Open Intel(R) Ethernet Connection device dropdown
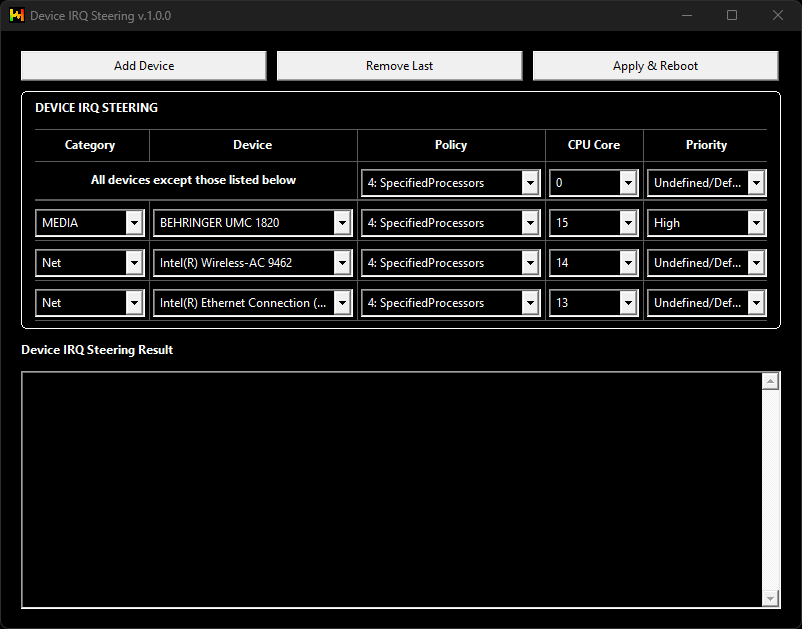802x629 pixels. 253,303
